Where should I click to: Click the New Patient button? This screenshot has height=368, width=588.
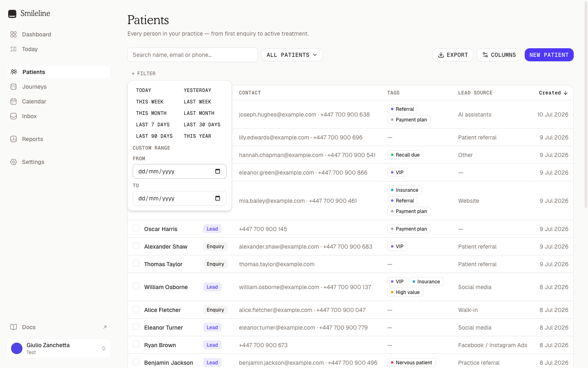tap(549, 55)
